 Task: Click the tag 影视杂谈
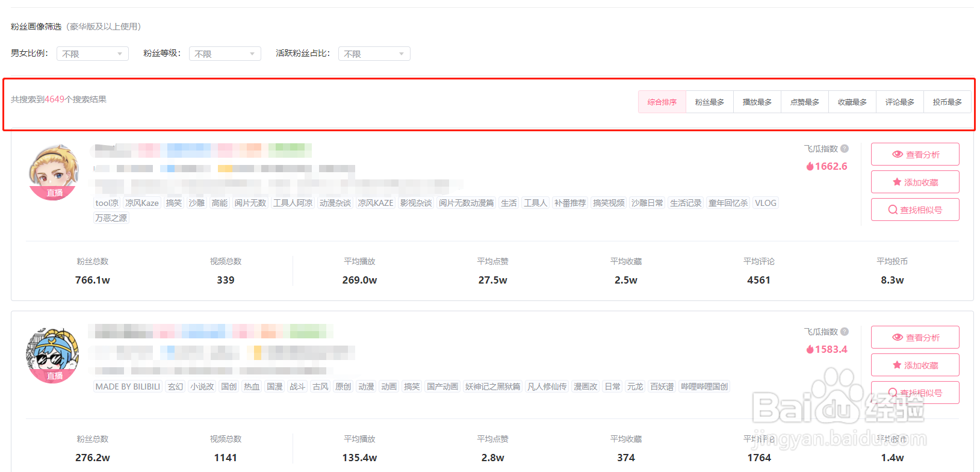[416, 203]
